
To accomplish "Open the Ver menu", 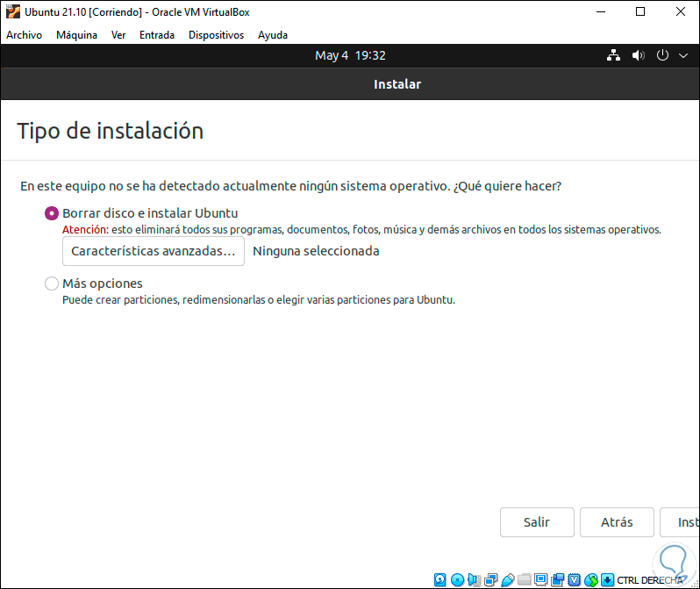I will click(118, 35).
